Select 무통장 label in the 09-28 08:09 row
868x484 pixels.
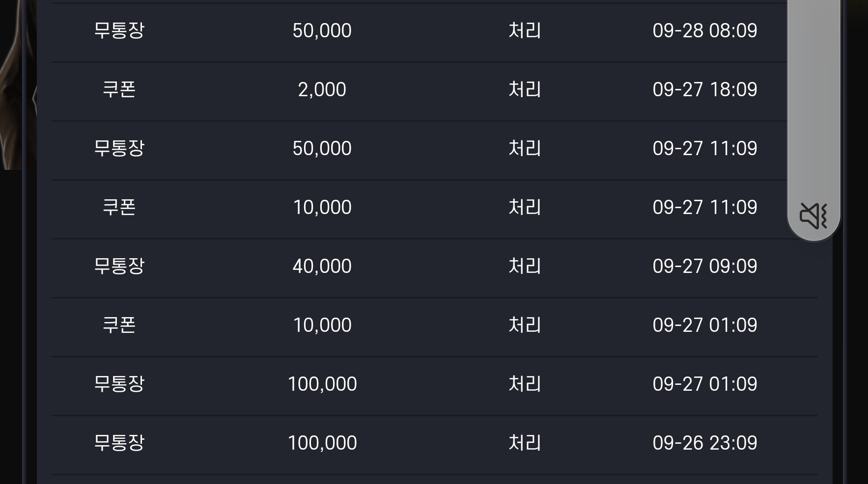pyautogui.click(x=119, y=30)
